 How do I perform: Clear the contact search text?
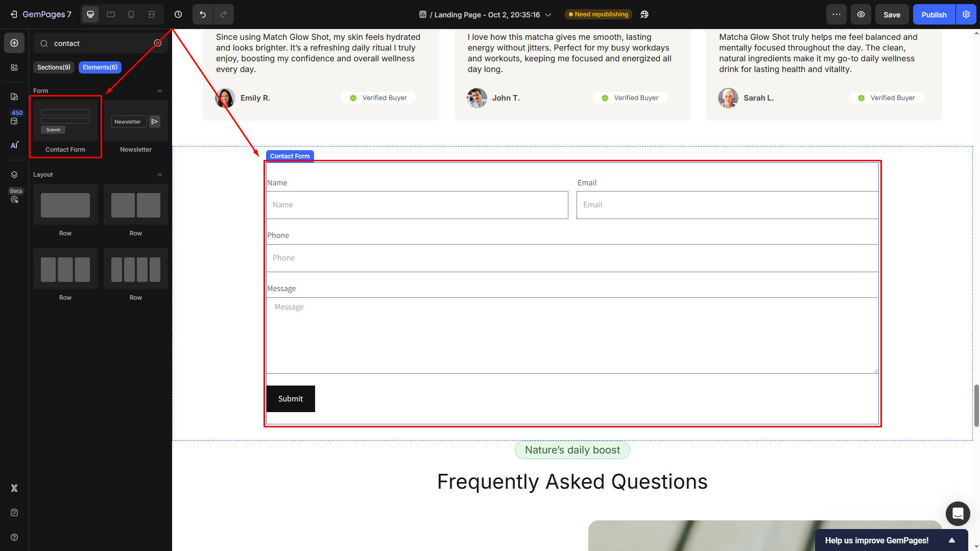coord(158,43)
